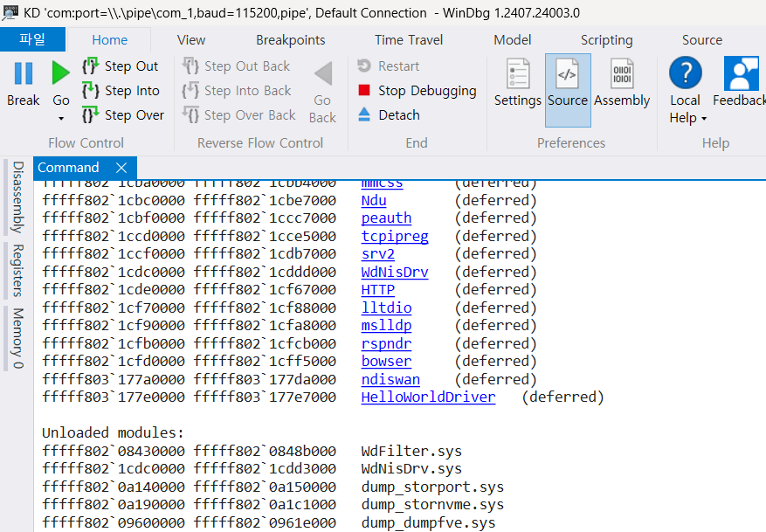The width and height of the screenshot is (766, 532).
Task: Click Step Out in Flow Control
Action: pos(121,66)
